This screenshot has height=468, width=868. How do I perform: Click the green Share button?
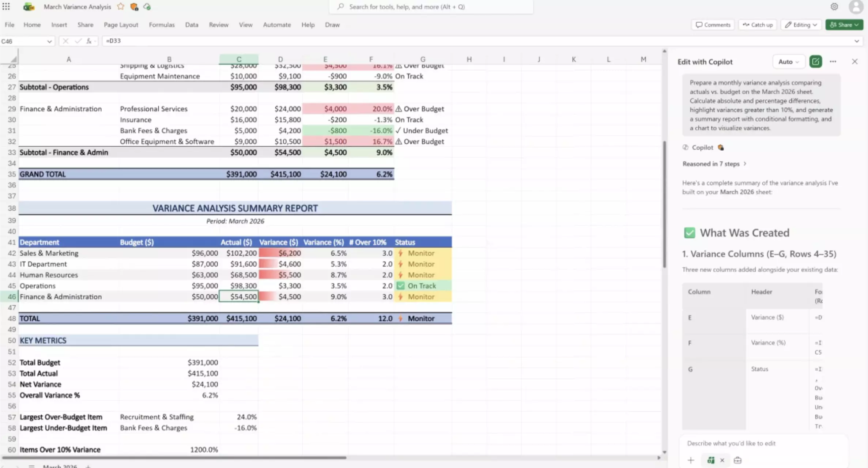(844, 25)
